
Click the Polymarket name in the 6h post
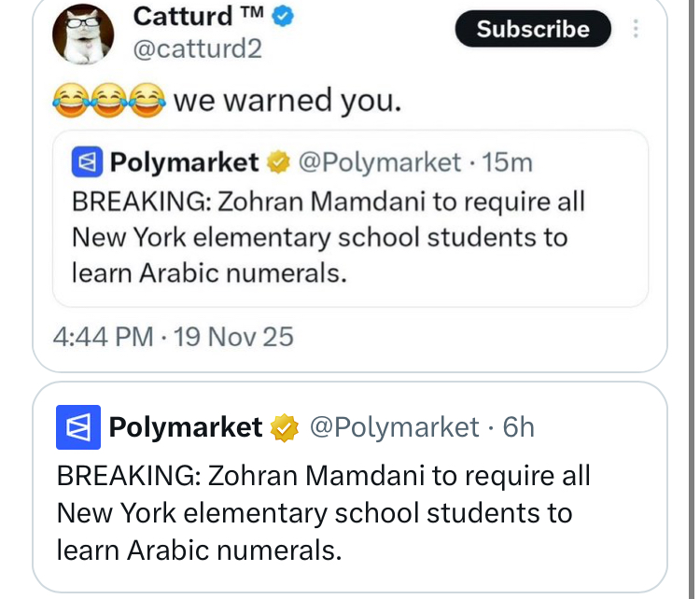186,427
